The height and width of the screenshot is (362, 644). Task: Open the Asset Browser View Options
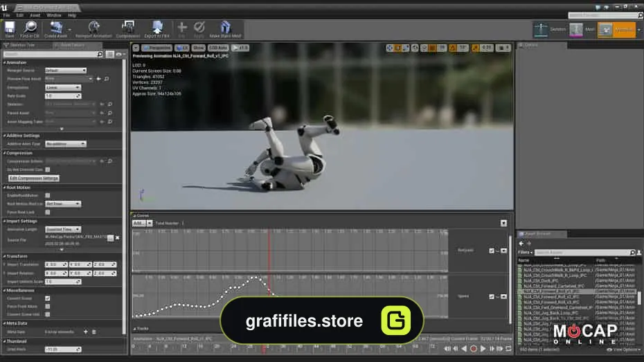click(624, 350)
